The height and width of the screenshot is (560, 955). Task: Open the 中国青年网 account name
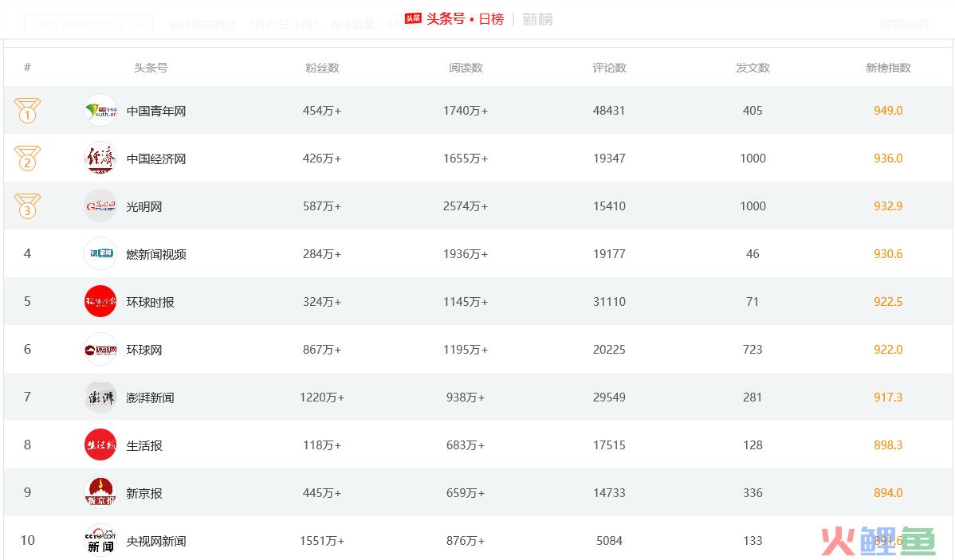tap(156, 111)
